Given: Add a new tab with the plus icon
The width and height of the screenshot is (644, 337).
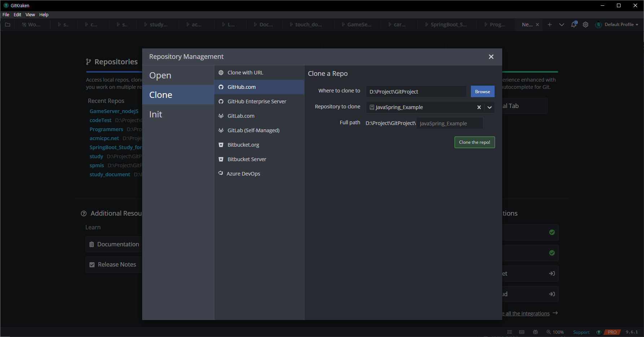Looking at the screenshot, I should [x=549, y=25].
